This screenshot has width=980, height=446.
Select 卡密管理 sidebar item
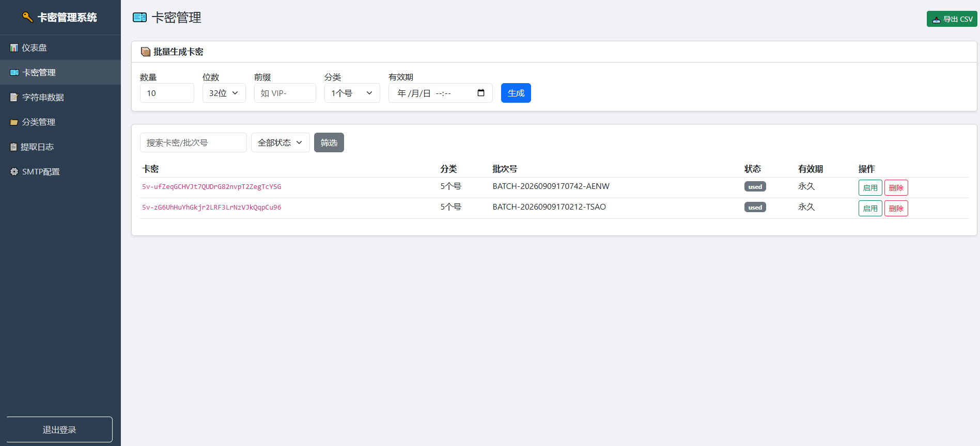[x=60, y=72]
